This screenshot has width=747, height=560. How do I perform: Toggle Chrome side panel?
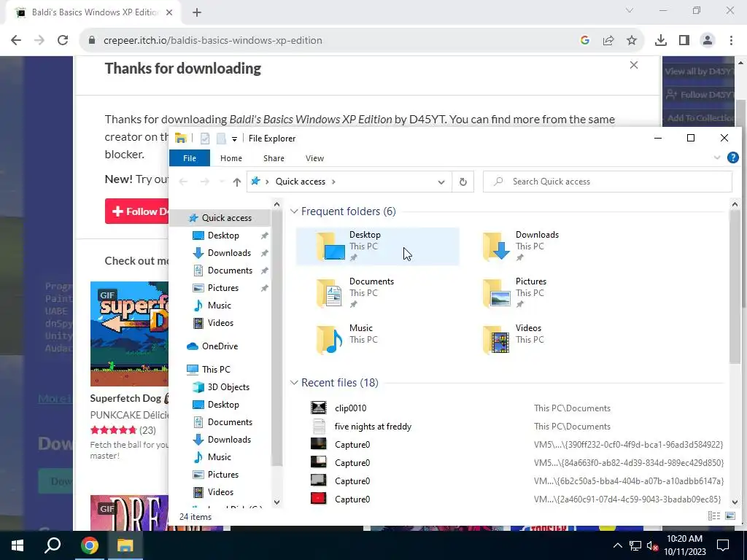[x=684, y=41]
